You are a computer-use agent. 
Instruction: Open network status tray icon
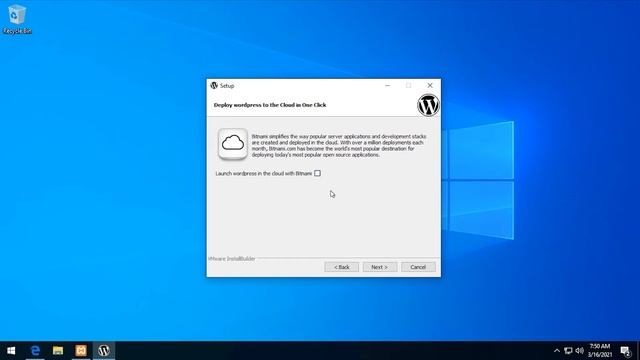(x=568, y=351)
